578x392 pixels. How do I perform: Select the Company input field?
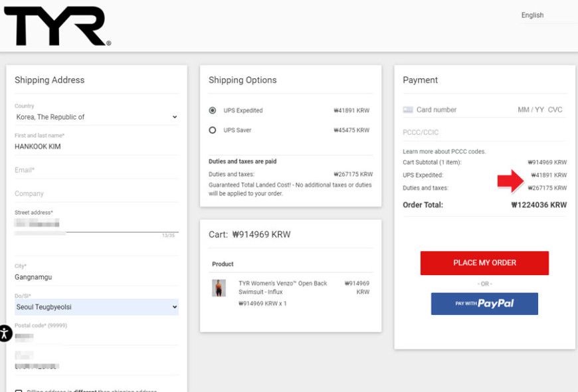tap(96, 193)
